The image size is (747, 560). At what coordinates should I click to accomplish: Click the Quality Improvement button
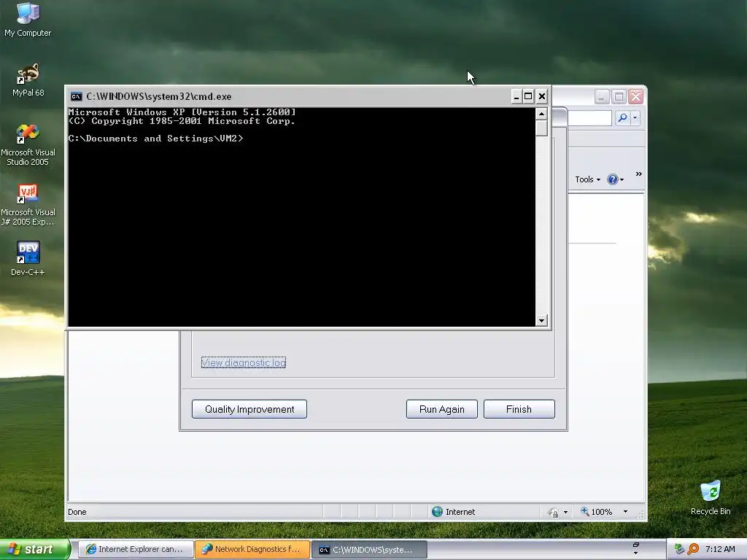pyautogui.click(x=249, y=409)
